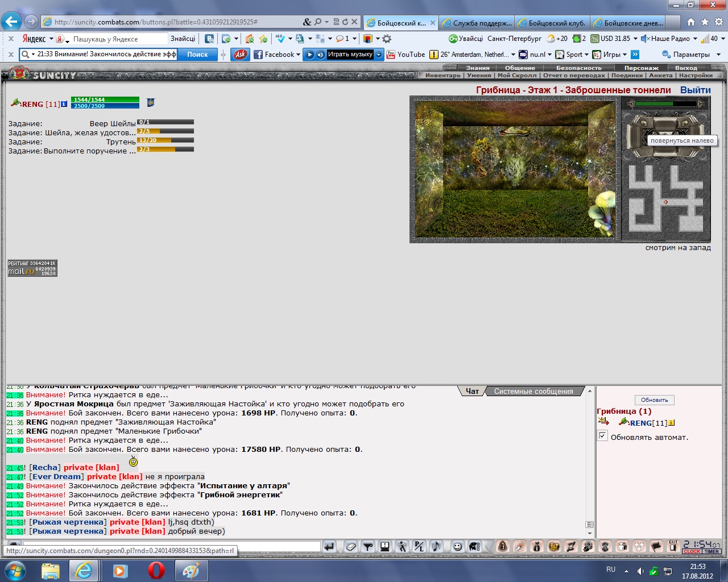Switch to the Служба поддержки browser tab
Viewport: 728px width, 582px height.
click(477, 23)
